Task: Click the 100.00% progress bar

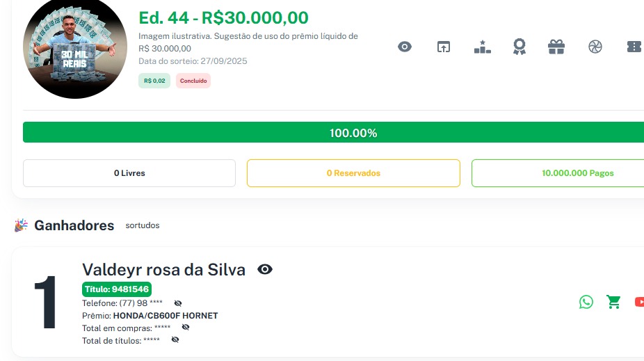Action: pyautogui.click(x=334, y=133)
